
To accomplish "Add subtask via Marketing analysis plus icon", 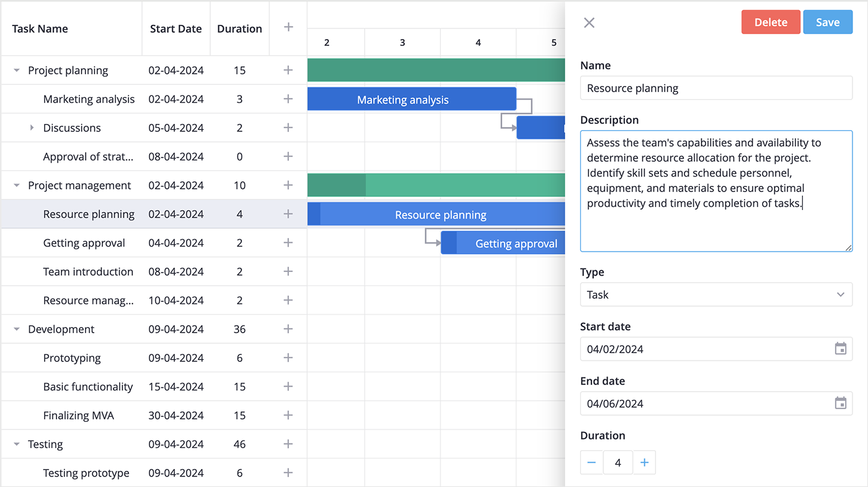I will pos(288,99).
